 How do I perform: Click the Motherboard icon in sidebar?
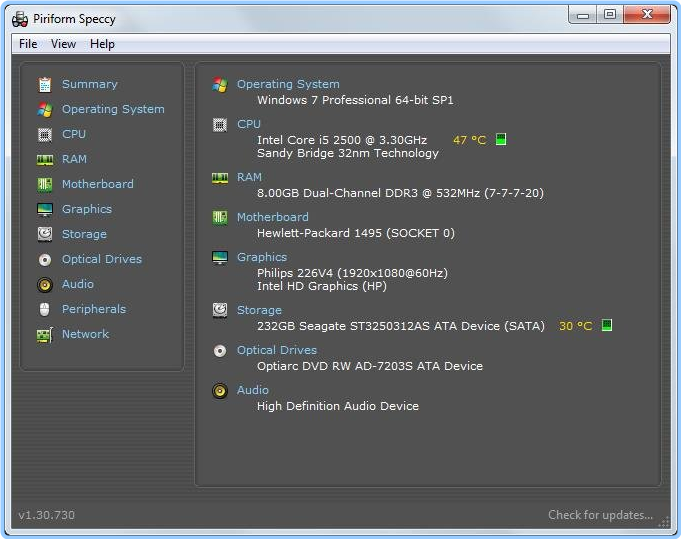click(x=45, y=185)
